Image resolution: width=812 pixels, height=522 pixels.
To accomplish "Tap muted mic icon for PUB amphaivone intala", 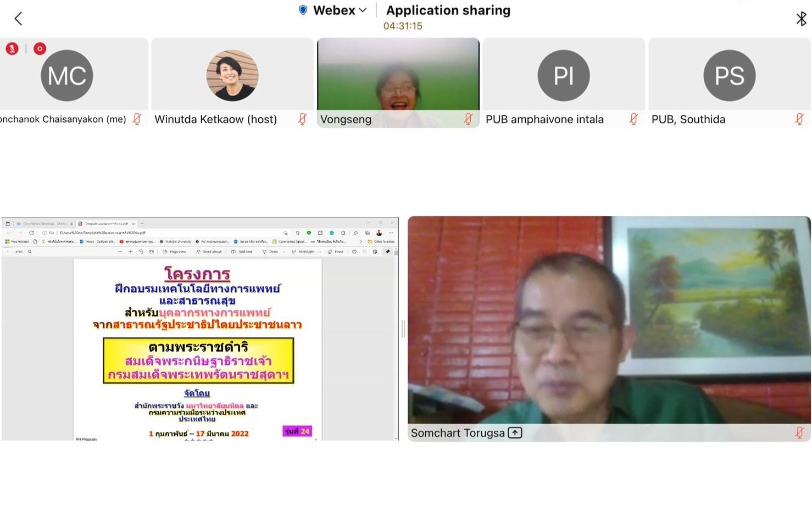I will coord(633,119).
